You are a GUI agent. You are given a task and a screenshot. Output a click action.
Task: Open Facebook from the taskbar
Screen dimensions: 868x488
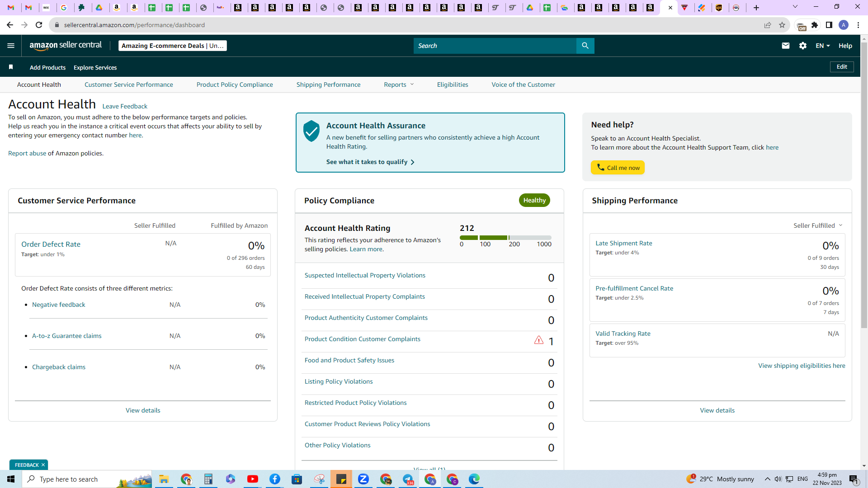(x=275, y=479)
